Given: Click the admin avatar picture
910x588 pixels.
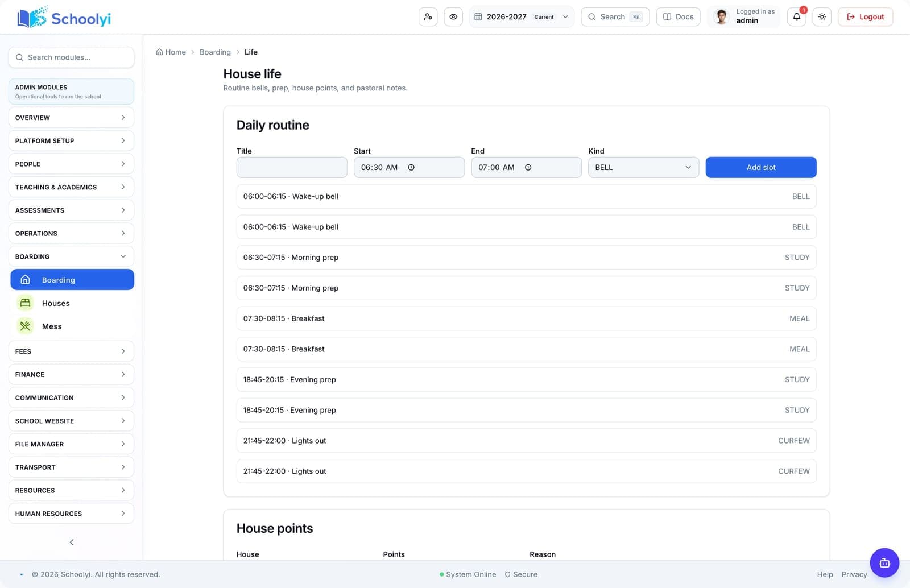Looking at the screenshot, I should pyautogui.click(x=721, y=17).
